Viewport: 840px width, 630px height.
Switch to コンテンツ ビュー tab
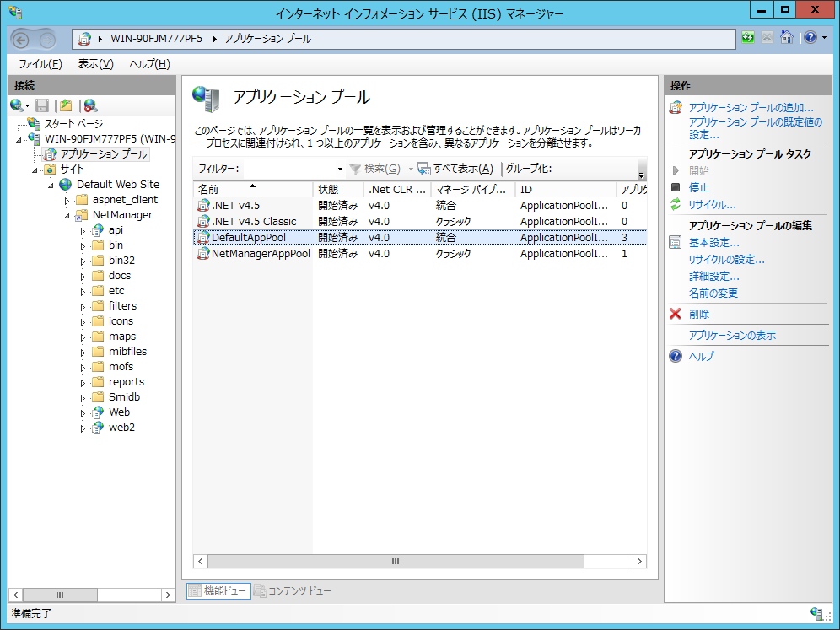[x=293, y=591]
